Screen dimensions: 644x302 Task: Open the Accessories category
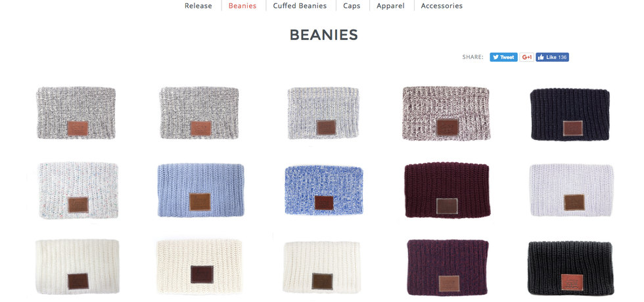pyautogui.click(x=442, y=6)
